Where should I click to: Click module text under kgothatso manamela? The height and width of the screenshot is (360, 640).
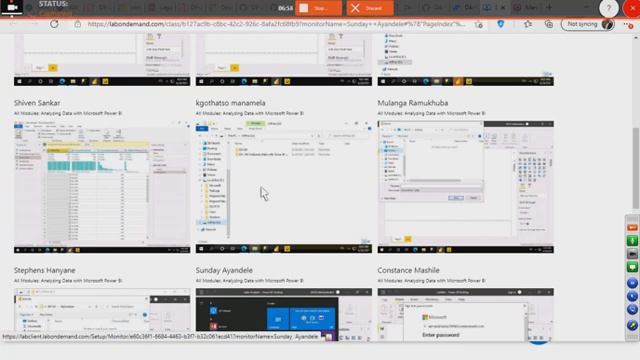[249, 113]
